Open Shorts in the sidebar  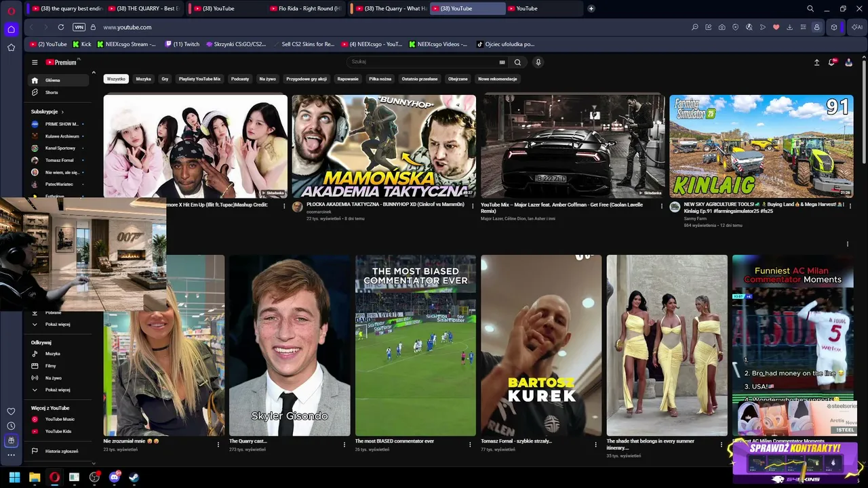[x=58, y=92]
